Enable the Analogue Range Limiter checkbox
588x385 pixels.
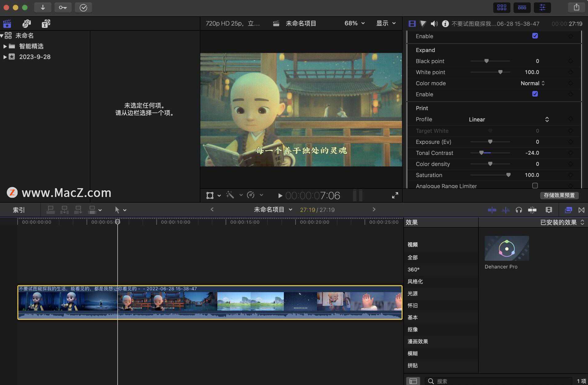tap(535, 185)
